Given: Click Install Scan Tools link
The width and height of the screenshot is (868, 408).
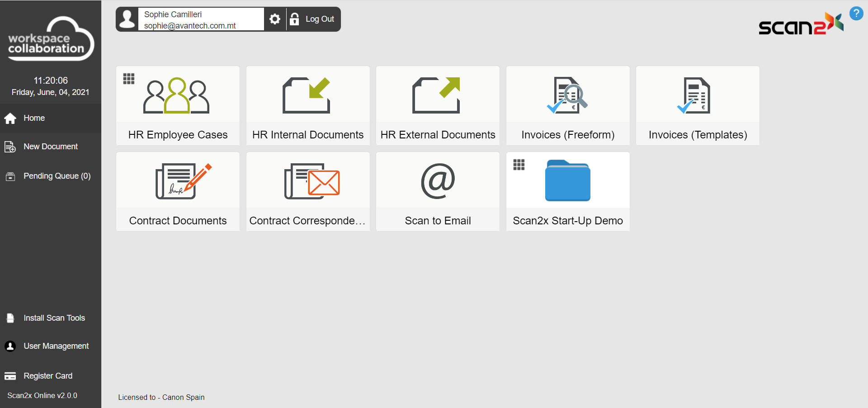Looking at the screenshot, I should [x=54, y=318].
